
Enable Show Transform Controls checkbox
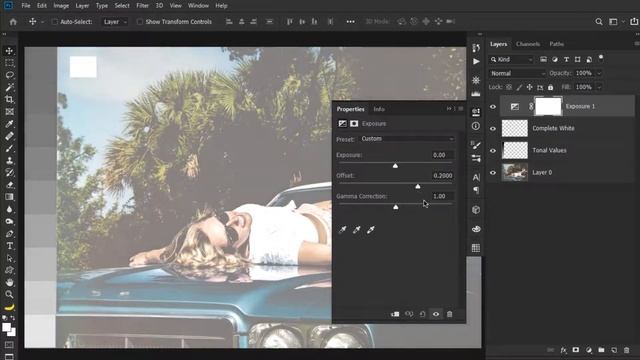point(140,22)
